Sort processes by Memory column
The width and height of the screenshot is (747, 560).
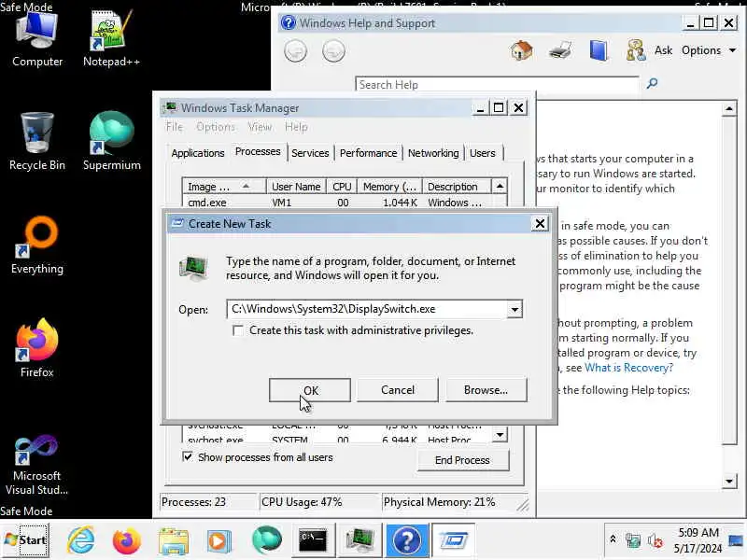point(389,186)
